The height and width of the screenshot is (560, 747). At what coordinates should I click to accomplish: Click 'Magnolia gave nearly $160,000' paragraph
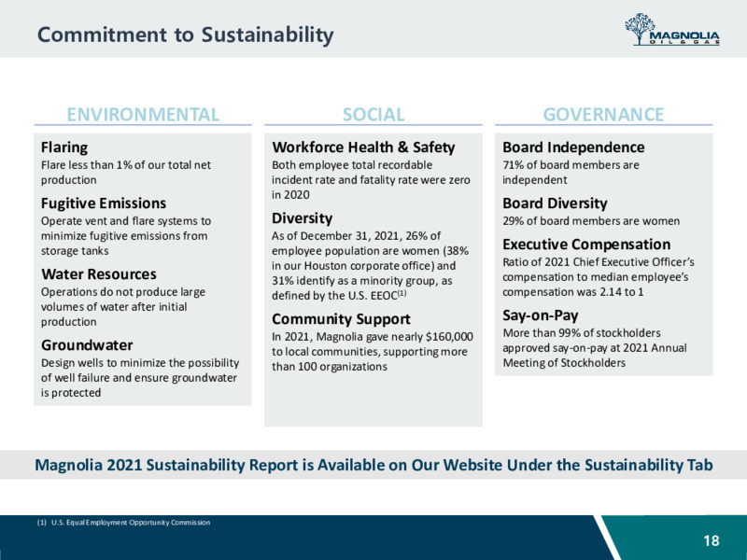(x=373, y=352)
